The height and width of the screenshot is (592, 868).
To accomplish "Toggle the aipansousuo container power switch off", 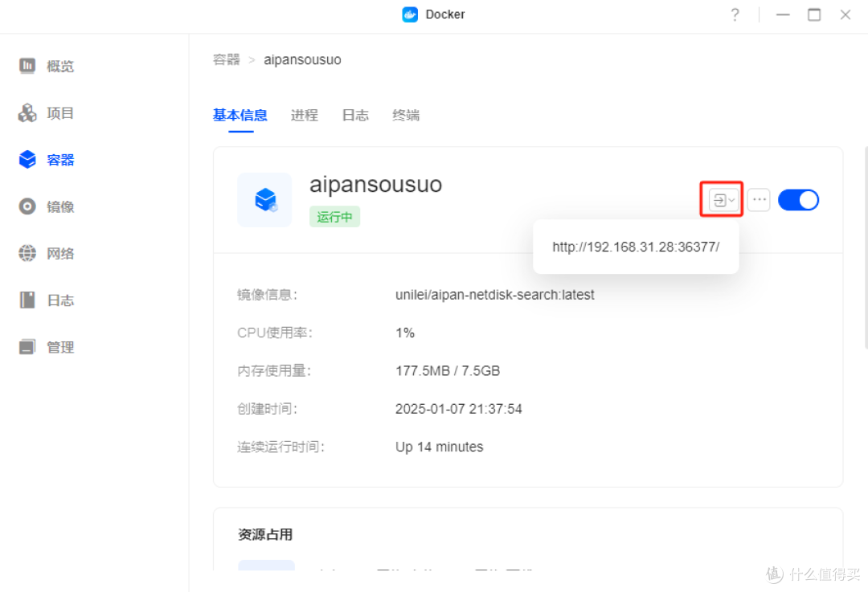I will pyautogui.click(x=798, y=200).
